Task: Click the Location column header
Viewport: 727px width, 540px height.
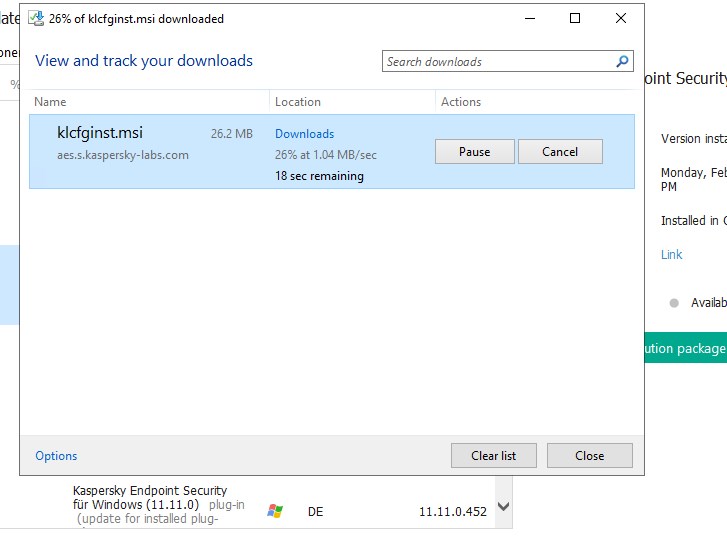Action: tap(298, 102)
